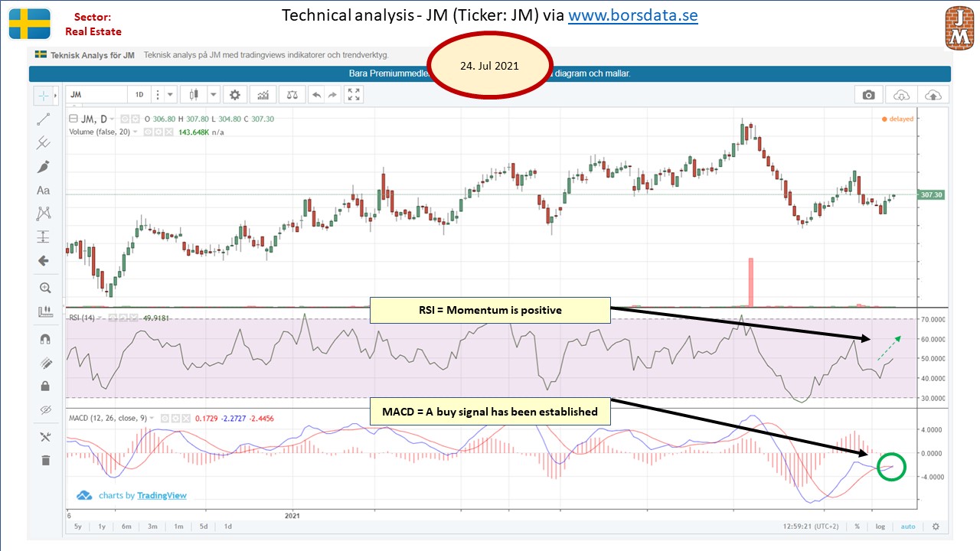Take a chart snapshot with camera icon

click(868, 95)
